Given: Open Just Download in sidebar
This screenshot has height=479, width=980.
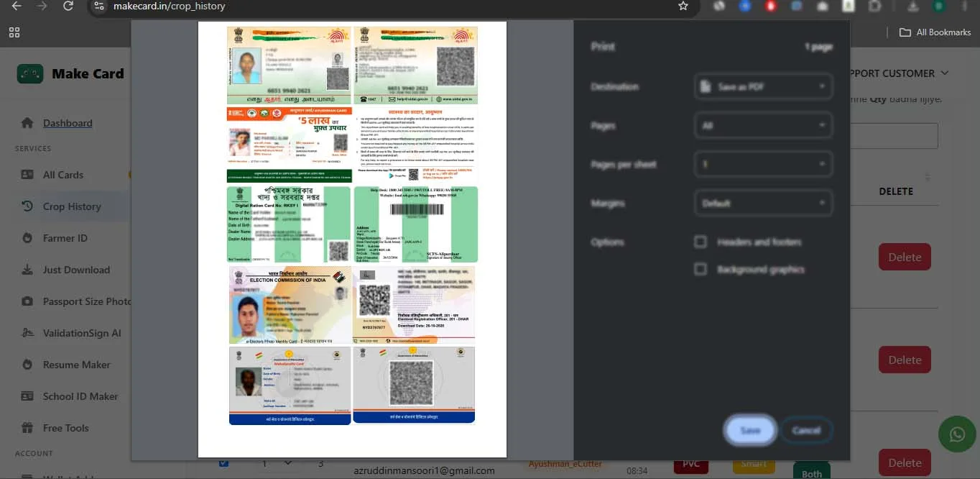Looking at the screenshot, I should 76,270.
